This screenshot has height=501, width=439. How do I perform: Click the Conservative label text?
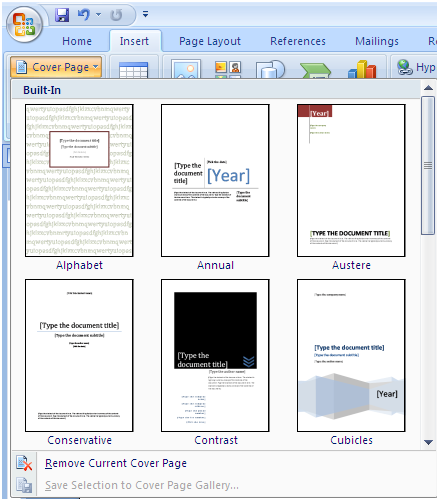(x=79, y=440)
